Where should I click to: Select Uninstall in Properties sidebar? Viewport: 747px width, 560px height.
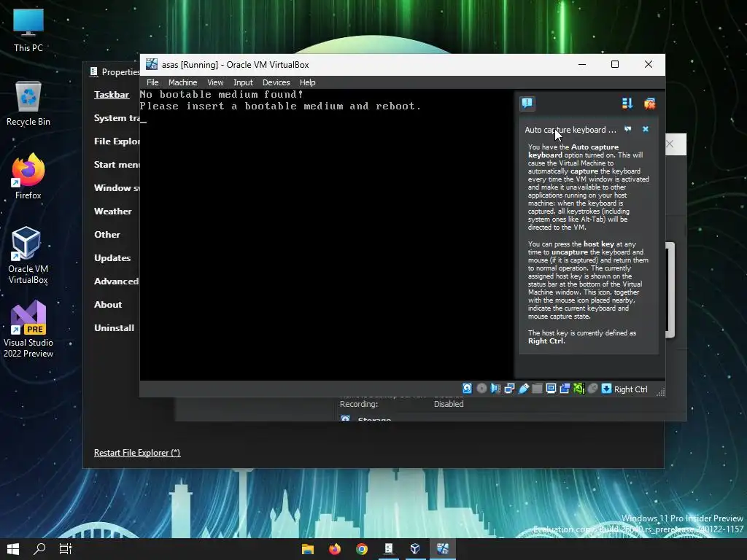[115, 327]
